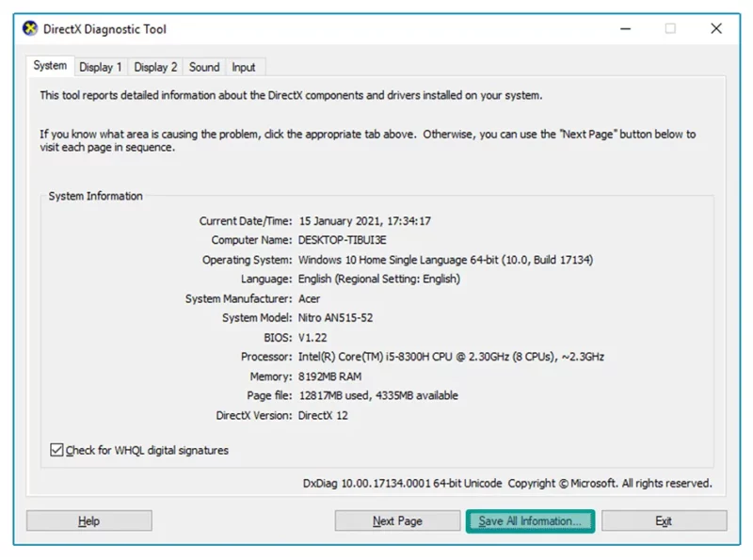Screen dimensions: 753x560
Task: Switch to the Sound tab
Action: point(204,67)
